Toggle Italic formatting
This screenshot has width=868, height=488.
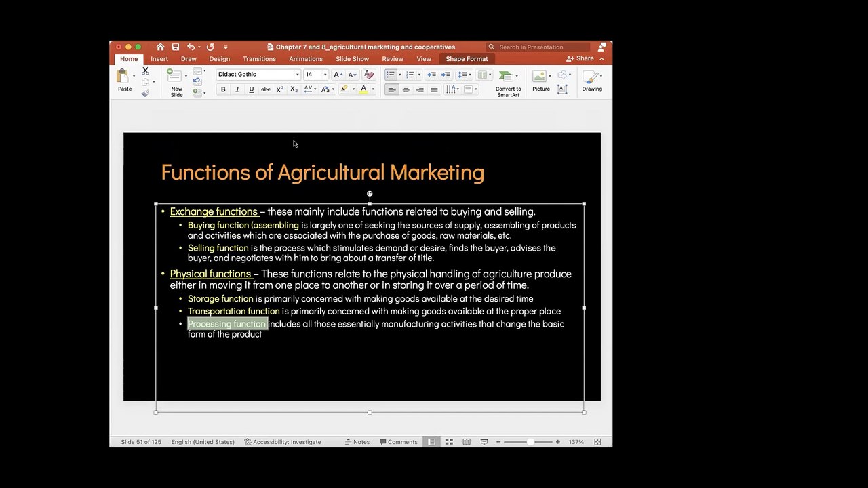(x=237, y=89)
